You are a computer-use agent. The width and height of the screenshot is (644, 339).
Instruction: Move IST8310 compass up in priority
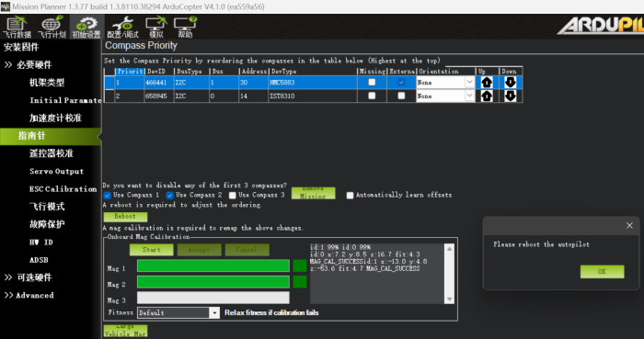click(487, 96)
